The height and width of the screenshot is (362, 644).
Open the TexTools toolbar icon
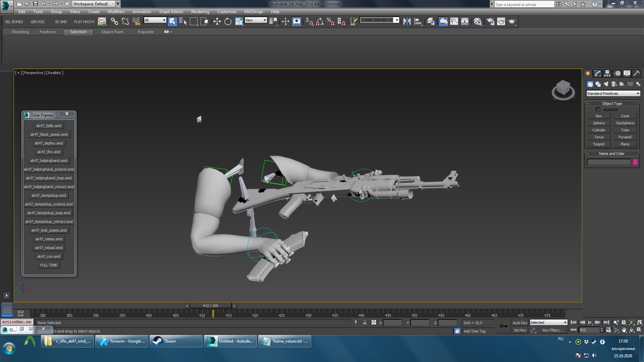102,21
